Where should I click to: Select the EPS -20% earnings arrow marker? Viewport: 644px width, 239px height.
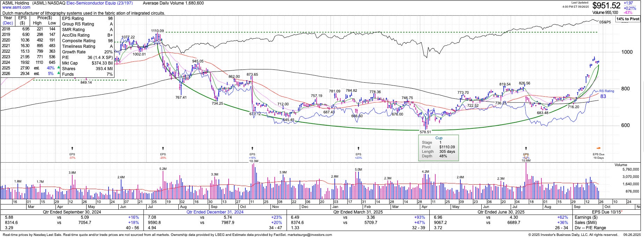point(163,153)
